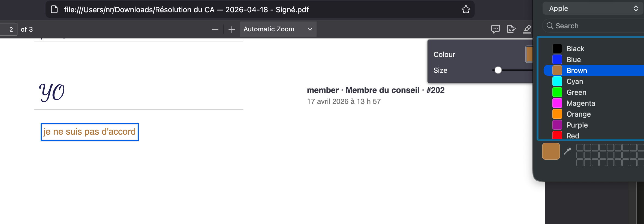The image size is (644, 224).
Task: Click the page file icon in address bar
Action: (x=55, y=10)
